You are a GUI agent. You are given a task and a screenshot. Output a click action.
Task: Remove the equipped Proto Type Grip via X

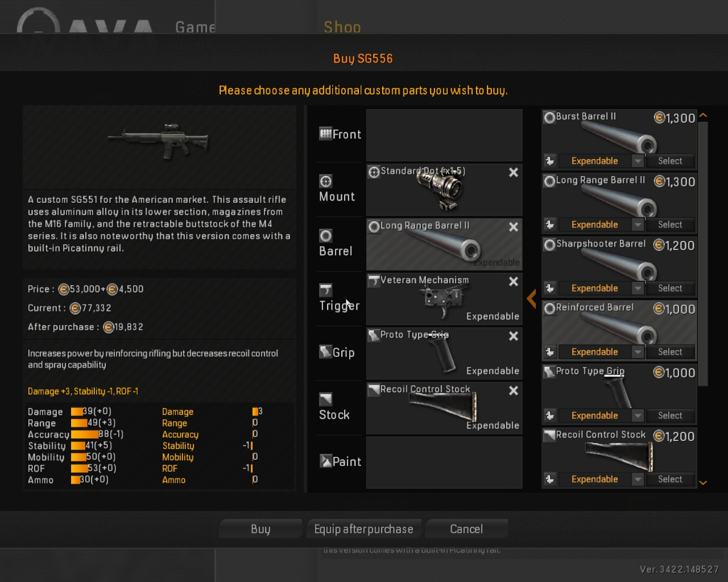513,336
